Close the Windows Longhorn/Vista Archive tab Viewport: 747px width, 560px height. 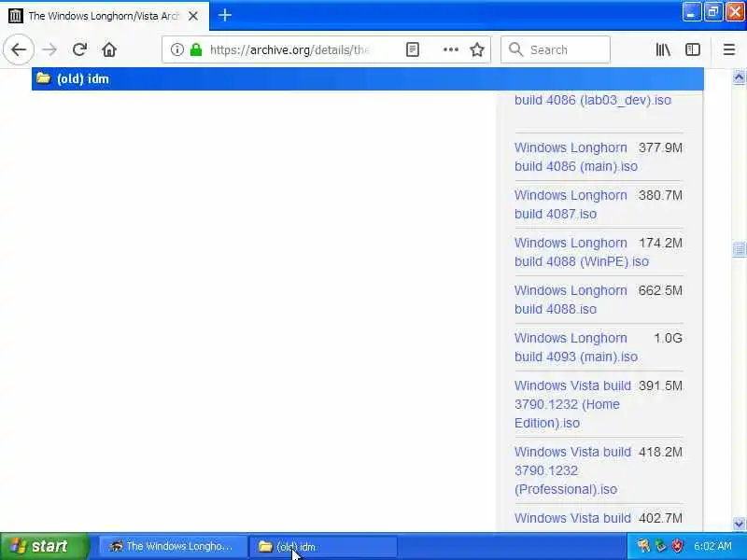pyautogui.click(x=193, y=16)
